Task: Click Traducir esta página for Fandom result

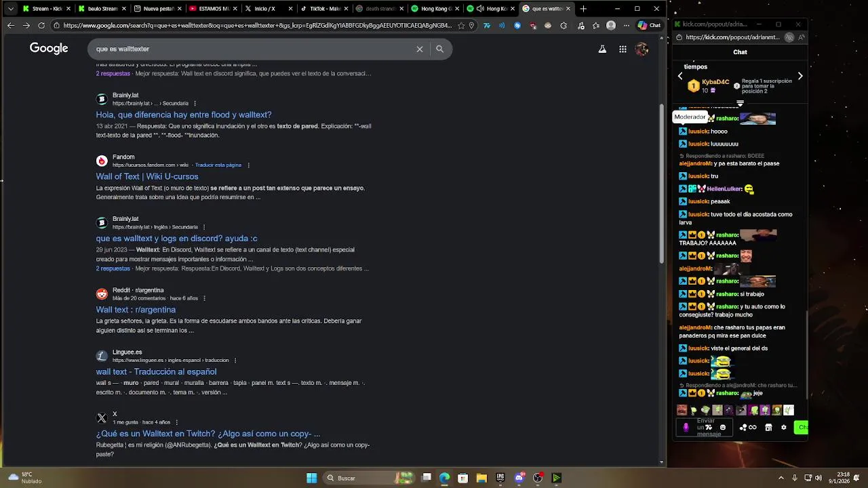Action: tap(218, 165)
